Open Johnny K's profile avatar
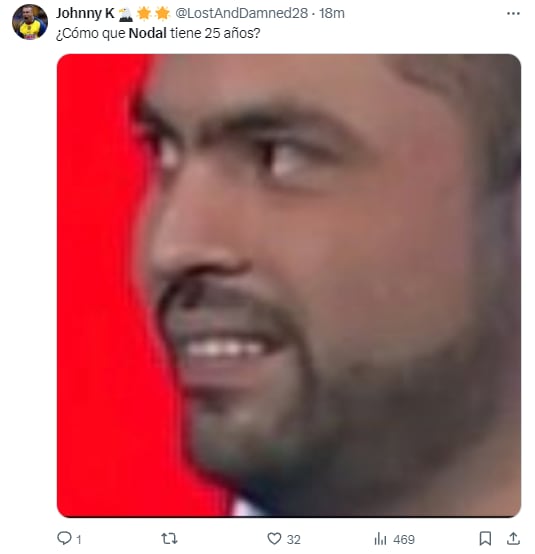The image size is (535, 554). pyautogui.click(x=30, y=22)
